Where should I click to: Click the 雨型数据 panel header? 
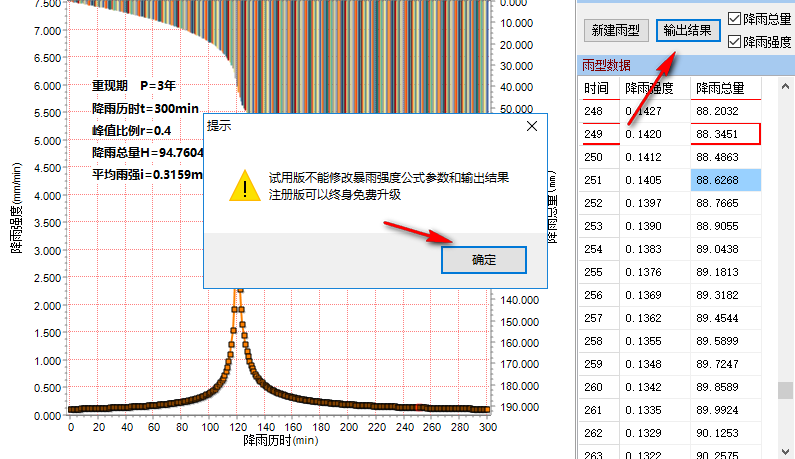(607, 65)
